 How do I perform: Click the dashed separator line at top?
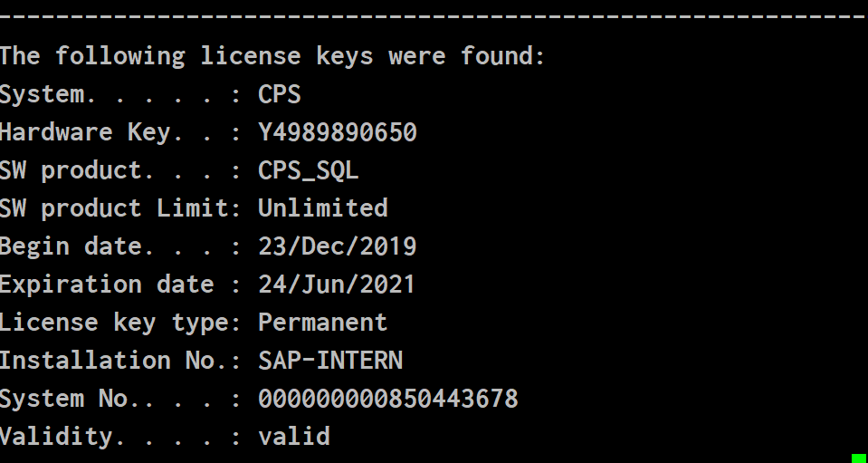click(x=434, y=18)
